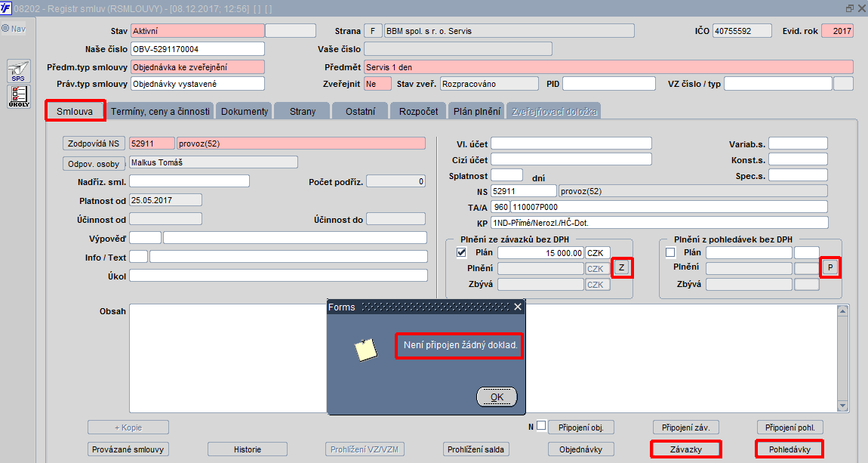
Task: Toggle the Plán checkbox under Plnění ze závazků
Action: [x=461, y=252]
